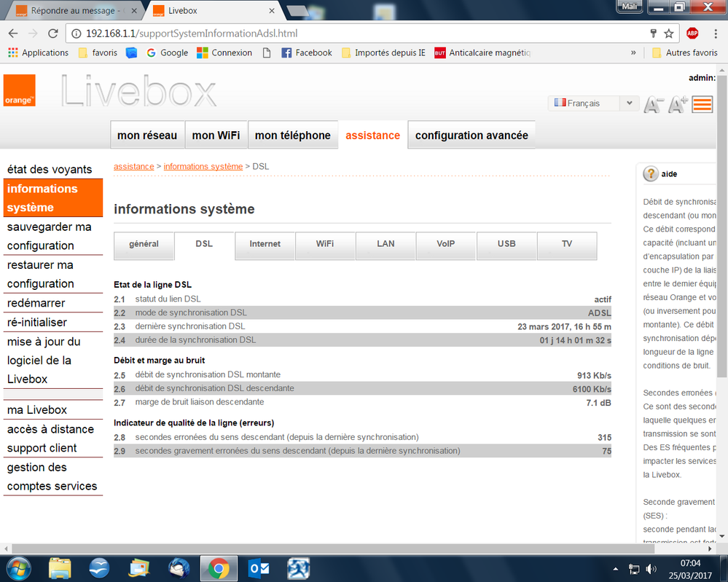
Task: Decrease font size with A- icon
Action: pos(653,104)
